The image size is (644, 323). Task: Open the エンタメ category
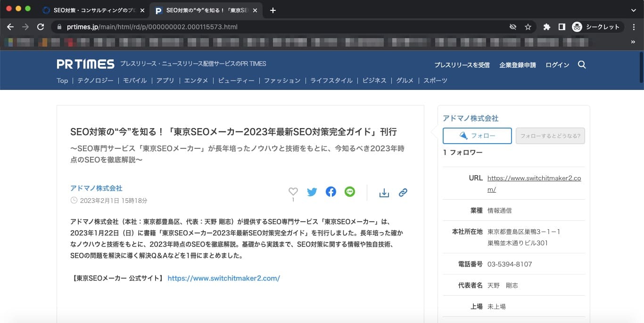point(196,81)
